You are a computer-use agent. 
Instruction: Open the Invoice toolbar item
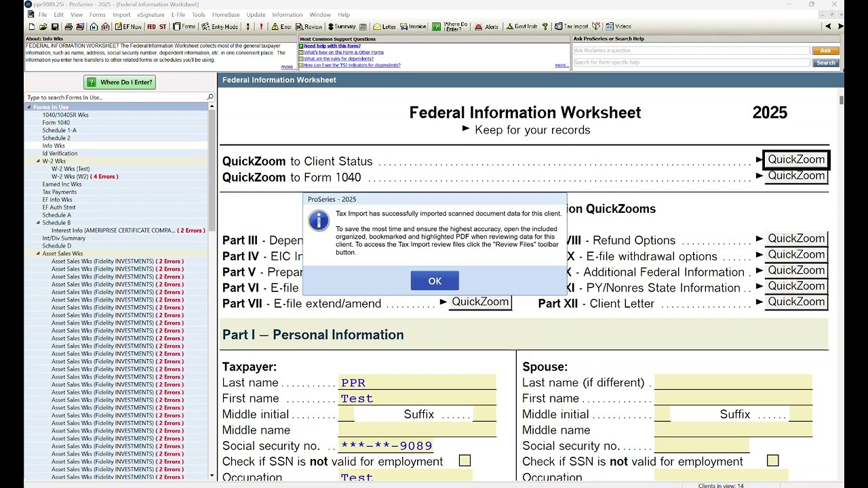pos(413,26)
